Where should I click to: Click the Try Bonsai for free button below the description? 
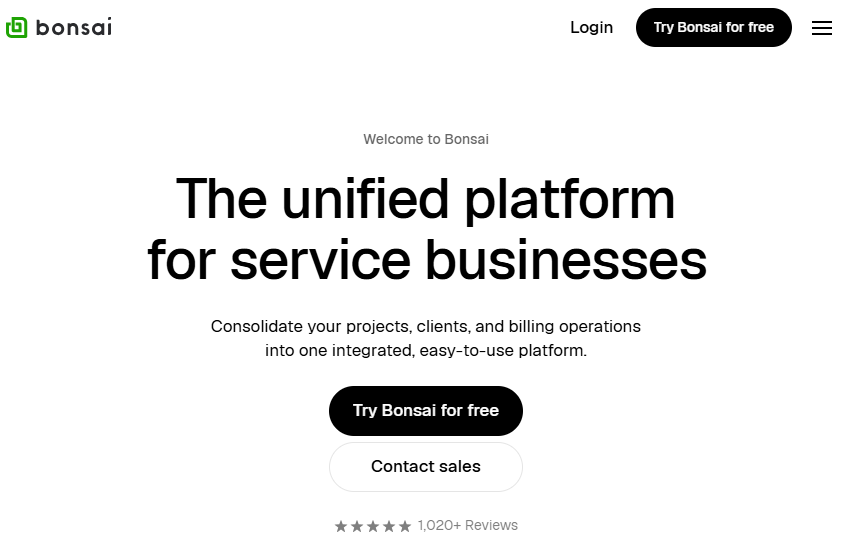(426, 411)
